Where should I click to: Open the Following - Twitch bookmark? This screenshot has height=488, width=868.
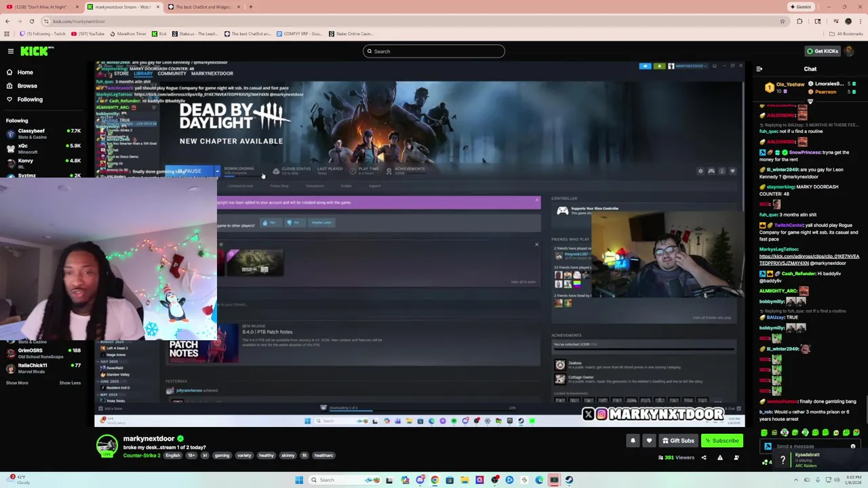click(x=43, y=34)
